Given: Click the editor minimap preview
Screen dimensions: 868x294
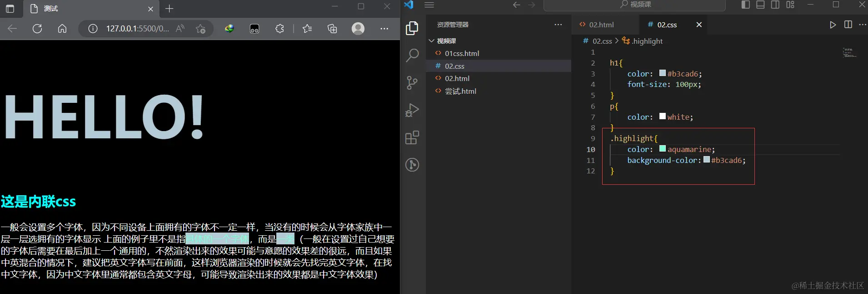Looking at the screenshot, I should 849,53.
